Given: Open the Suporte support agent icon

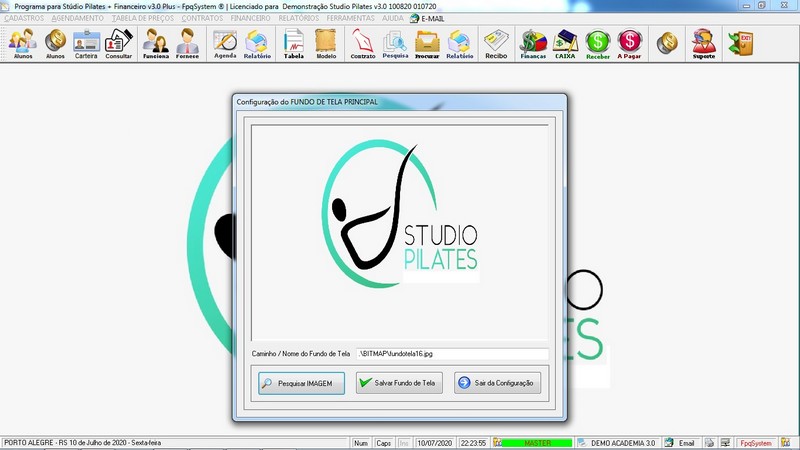Looking at the screenshot, I should (x=704, y=44).
